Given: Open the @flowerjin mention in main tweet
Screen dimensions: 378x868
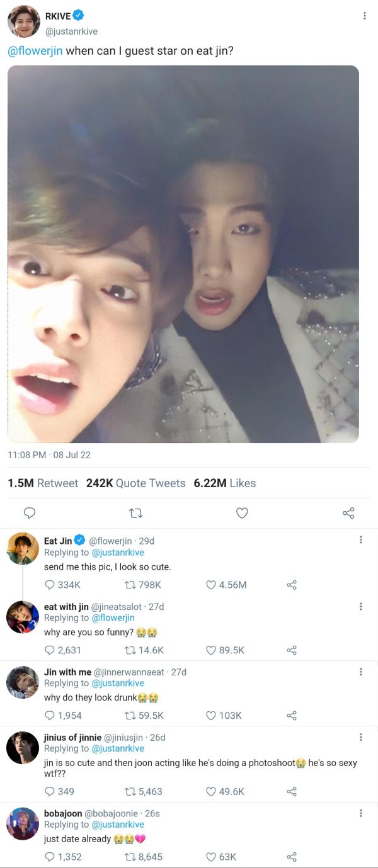Looking at the screenshot, I should click(x=35, y=51).
